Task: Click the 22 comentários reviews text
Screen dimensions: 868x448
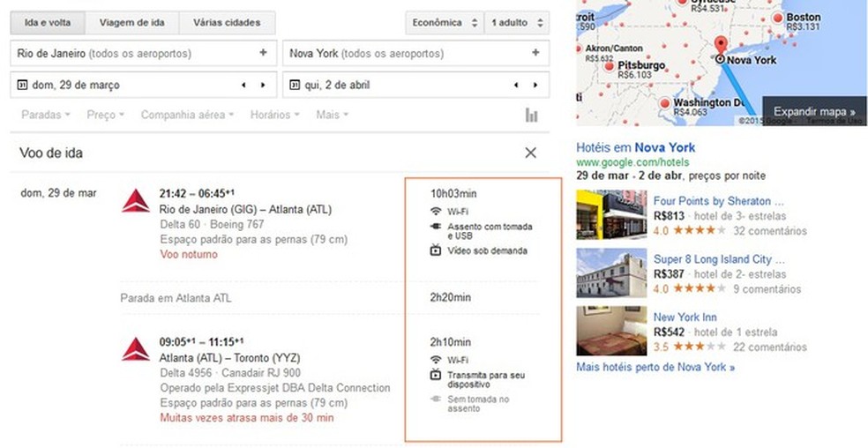Action: click(x=770, y=347)
